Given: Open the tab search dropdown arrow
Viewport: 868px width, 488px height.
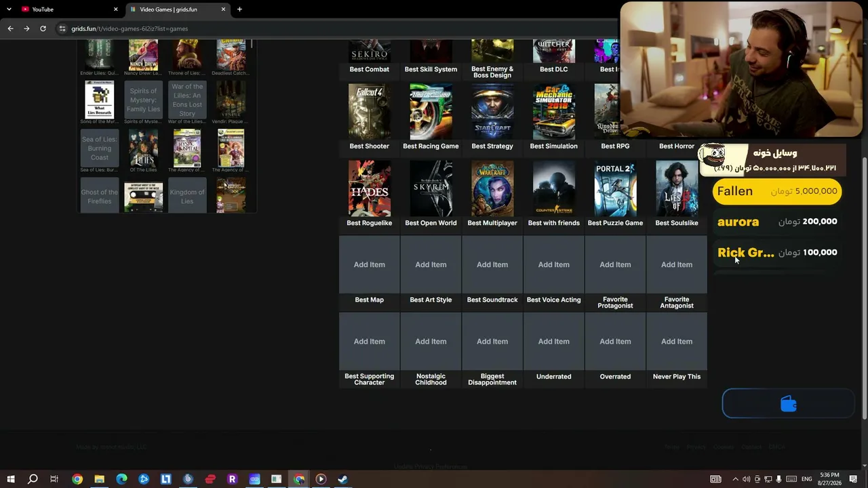Looking at the screenshot, I should click(9, 9).
